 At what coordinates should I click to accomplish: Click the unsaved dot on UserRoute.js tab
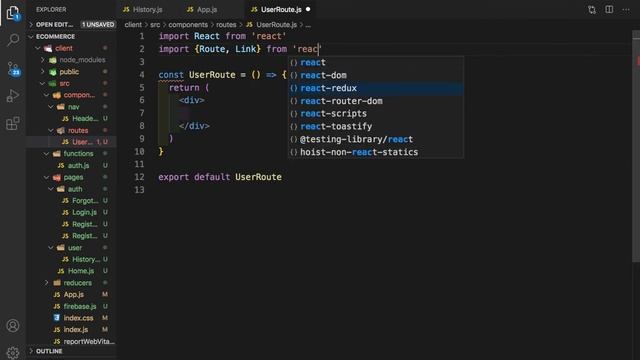click(x=308, y=9)
